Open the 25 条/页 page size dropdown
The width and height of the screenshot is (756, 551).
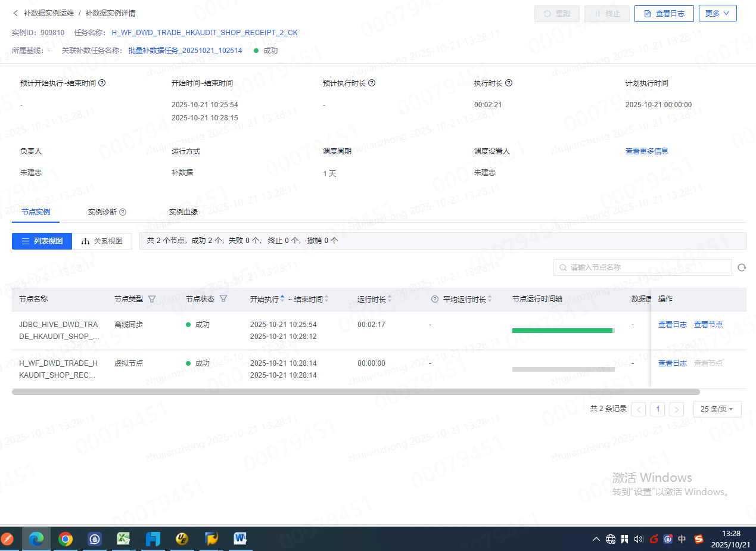[717, 409]
